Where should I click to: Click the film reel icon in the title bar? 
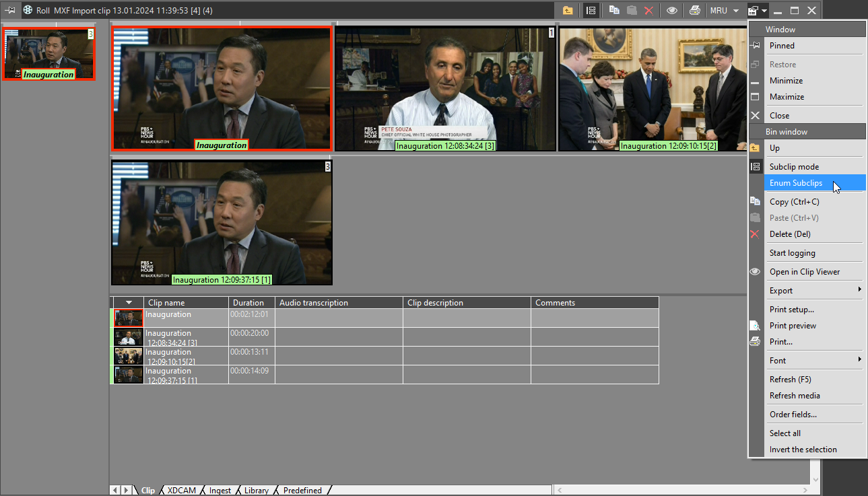coord(28,10)
